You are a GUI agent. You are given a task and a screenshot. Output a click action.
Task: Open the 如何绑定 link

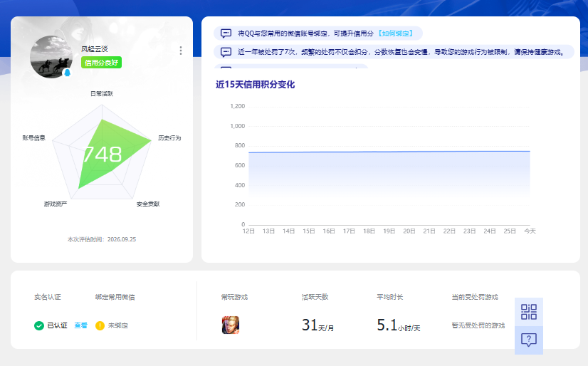[395, 33]
